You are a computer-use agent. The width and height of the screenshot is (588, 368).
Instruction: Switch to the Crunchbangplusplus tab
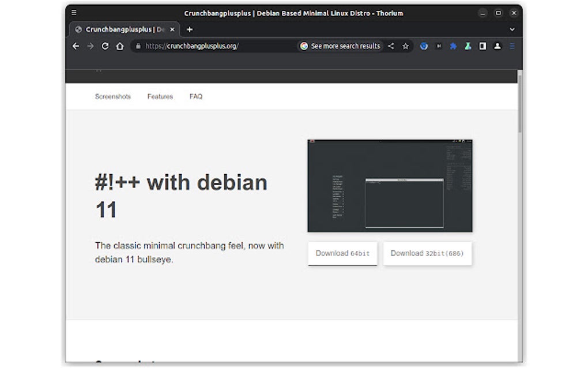(121, 29)
